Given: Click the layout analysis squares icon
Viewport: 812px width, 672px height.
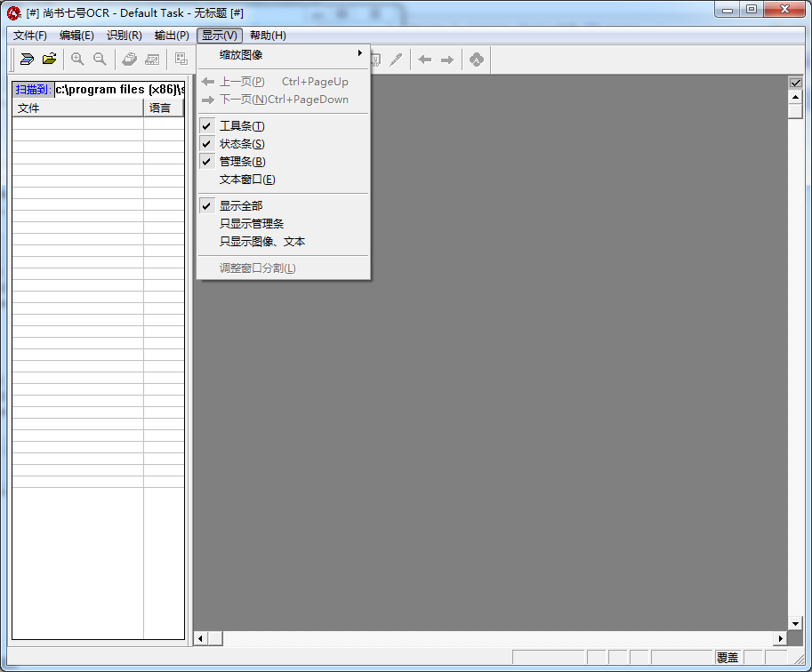Looking at the screenshot, I should click(181, 59).
